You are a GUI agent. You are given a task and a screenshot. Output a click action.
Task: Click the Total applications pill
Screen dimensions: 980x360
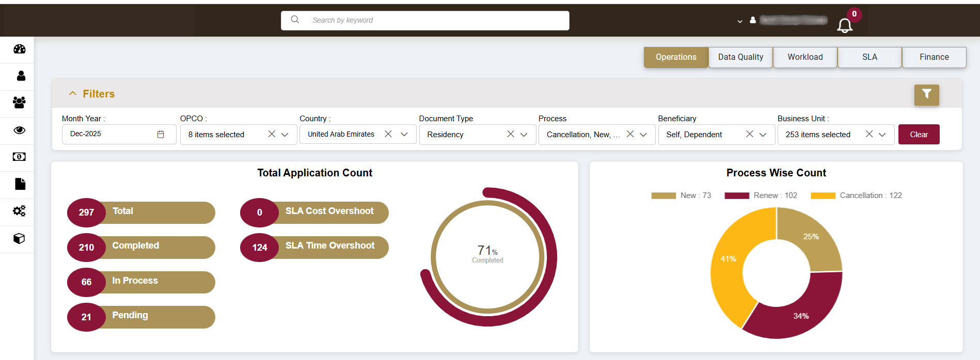(141, 212)
